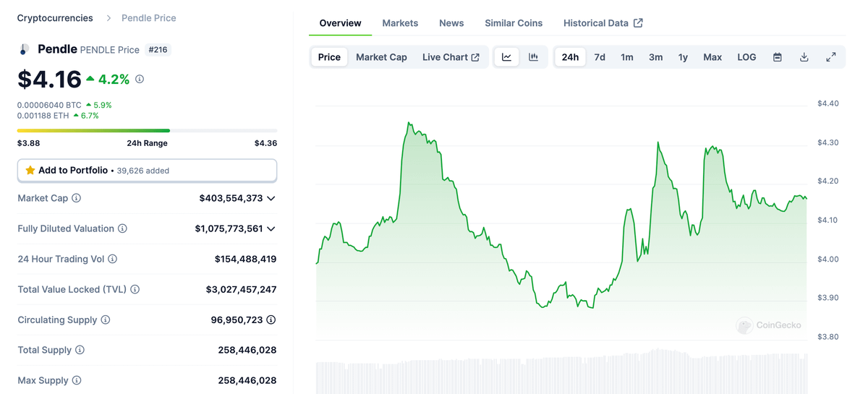Click the $3.80 axis label
Screen dimensions: 868x394
click(x=827, y=337)
